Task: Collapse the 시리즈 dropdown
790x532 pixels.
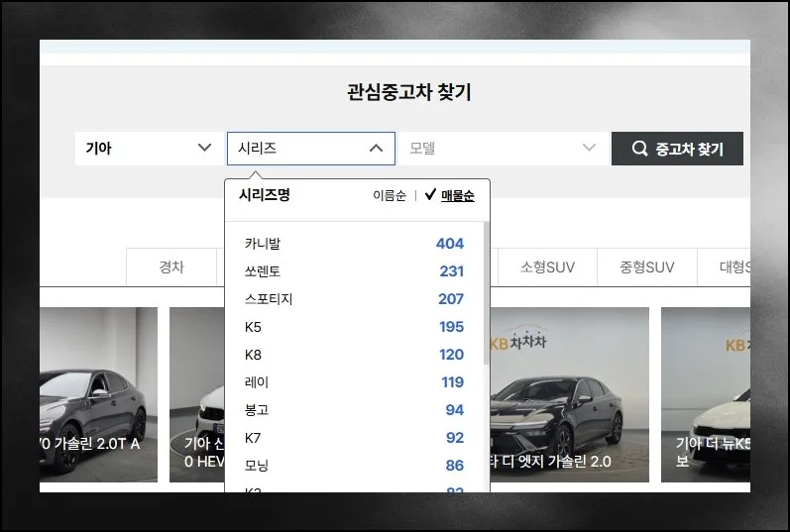Action: click(376, 149)
